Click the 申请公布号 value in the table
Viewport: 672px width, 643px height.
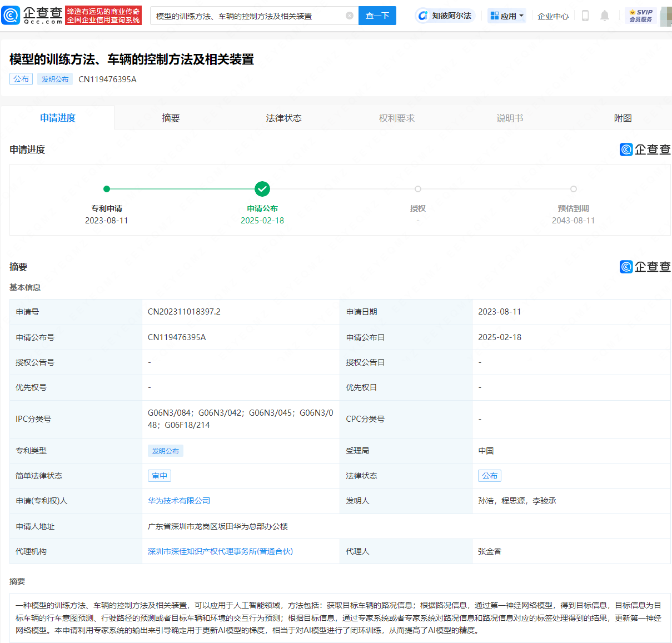(x=177, y=337)
